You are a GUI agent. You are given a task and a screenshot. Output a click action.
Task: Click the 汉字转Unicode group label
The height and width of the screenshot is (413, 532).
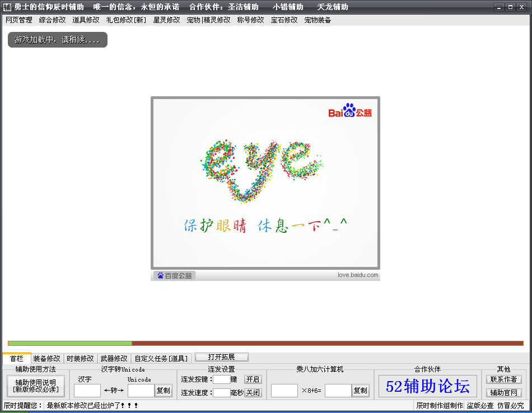coord(123,369)
